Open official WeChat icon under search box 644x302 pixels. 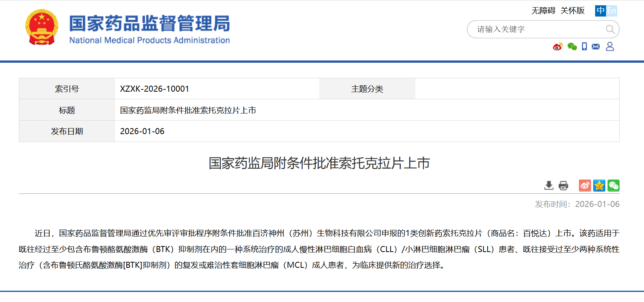[x=572, y=47]
